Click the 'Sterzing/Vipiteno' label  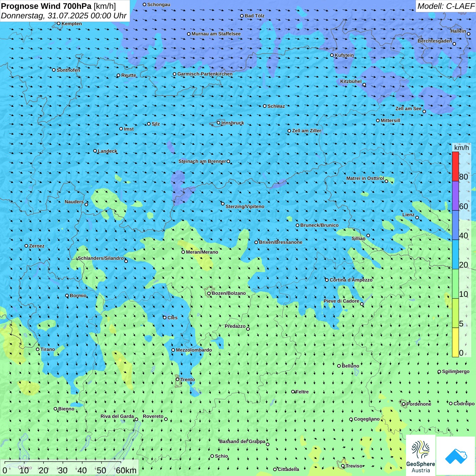245,206
